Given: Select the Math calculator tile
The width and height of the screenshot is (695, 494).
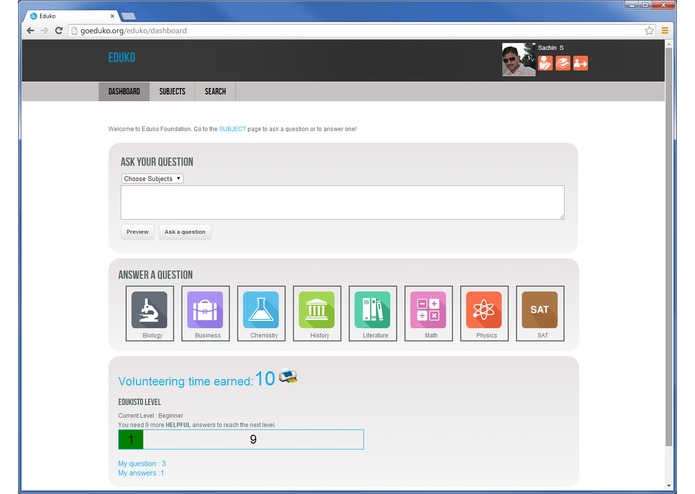Looking at the screenshot, I should [x=428, y=313].
